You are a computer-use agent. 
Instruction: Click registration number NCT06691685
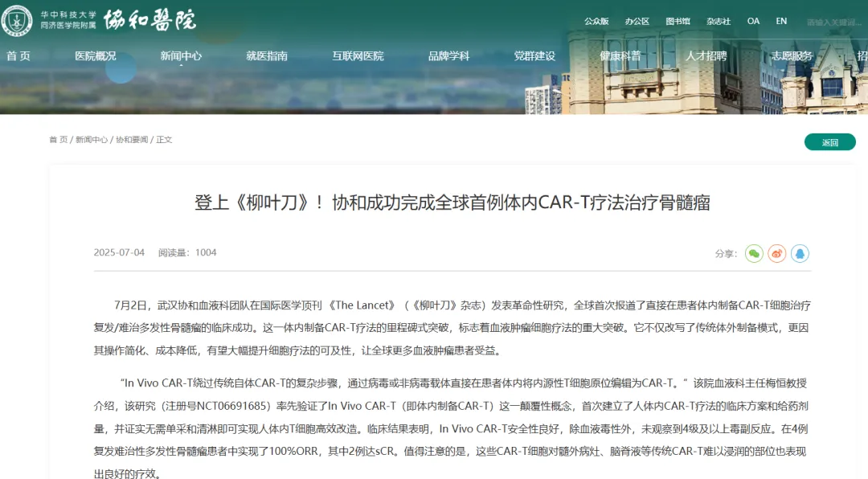233,406
